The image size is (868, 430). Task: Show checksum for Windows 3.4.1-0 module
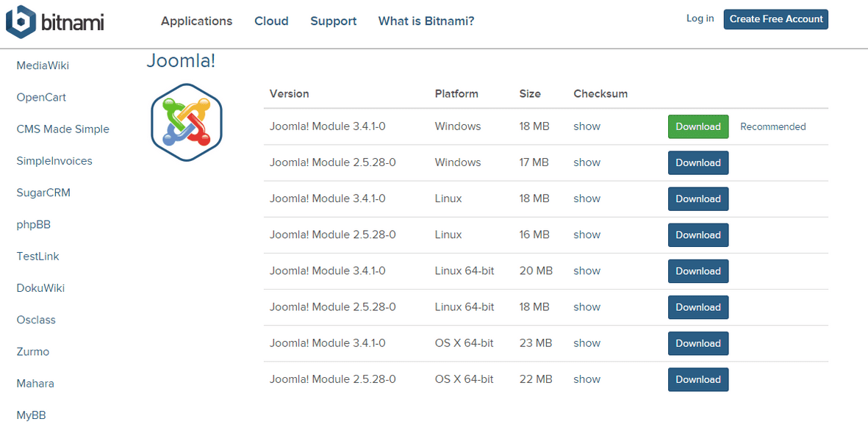(587, 126)
